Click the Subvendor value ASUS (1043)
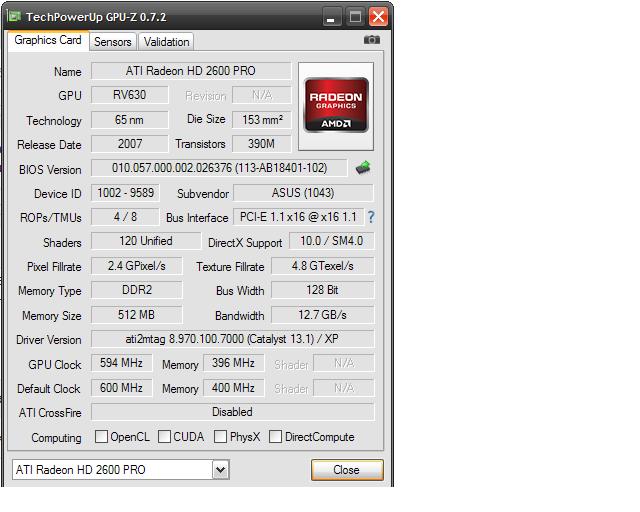 point(303,193)
